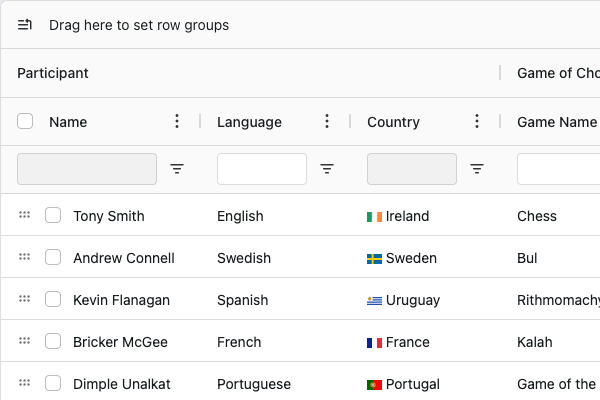
Task: Click the Language filter icon
Action: [x=327, y=169]
